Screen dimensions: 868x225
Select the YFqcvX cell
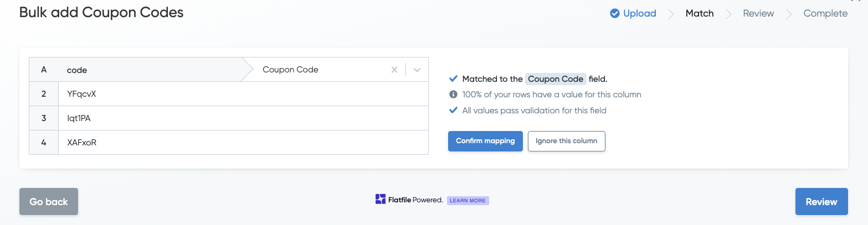click(81, 94)
